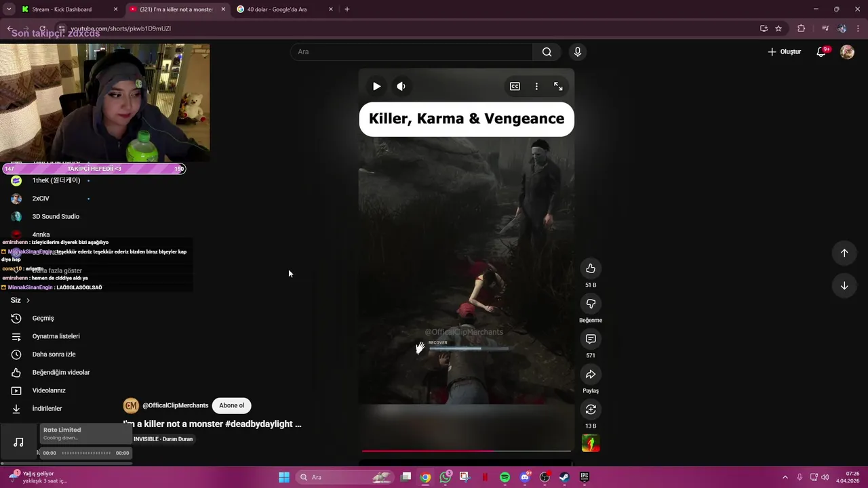The height and width of the screenshot is (488, 868).
Task: Open Beğendiğim videolar liked videos
Action: tap(61, 373)
